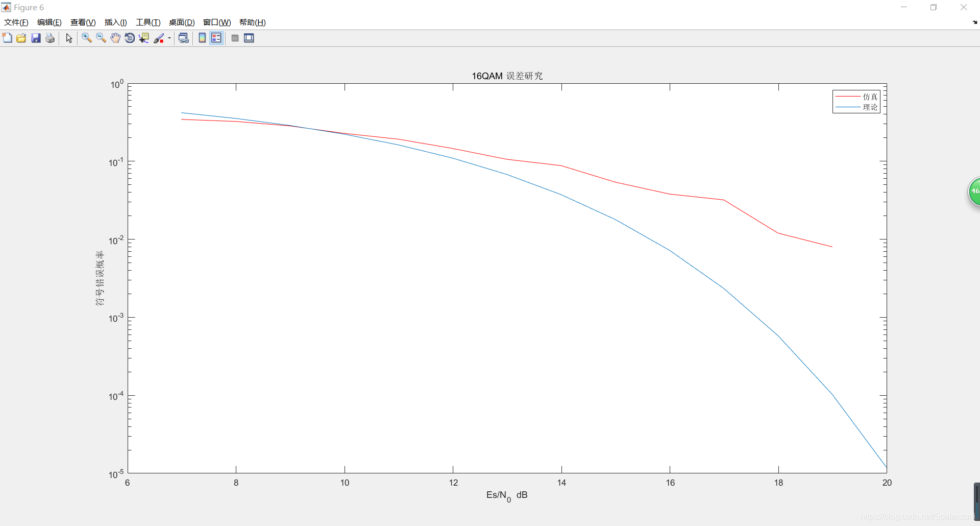Open the 编辑(E) menu
The height and width of the screenshot is (526, 980).
pyautogui.click(x=50, y=22)
